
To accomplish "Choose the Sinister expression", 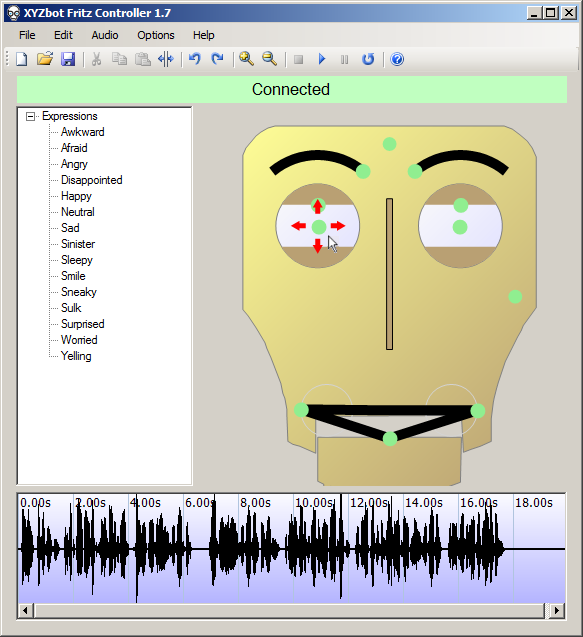I will (78, 244).
